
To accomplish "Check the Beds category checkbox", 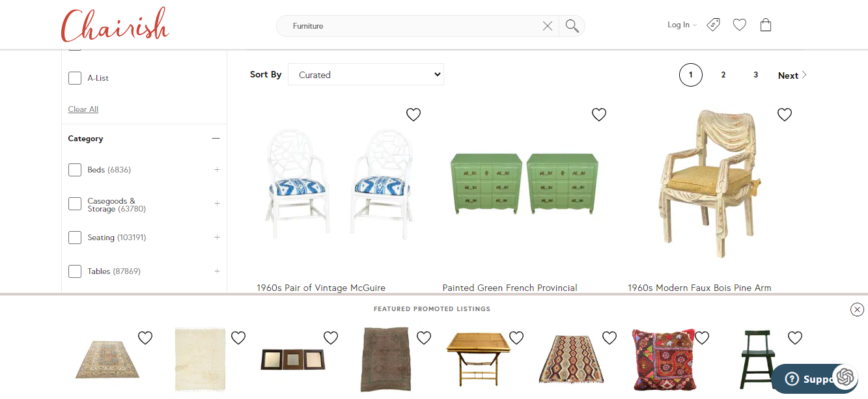I will coord(75,170).
